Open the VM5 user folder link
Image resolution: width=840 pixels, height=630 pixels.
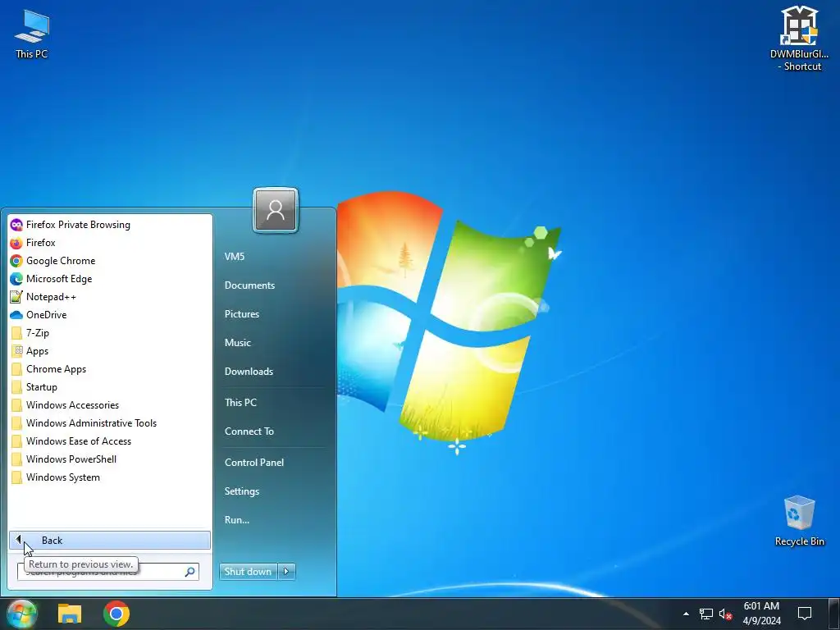point(235,257)
